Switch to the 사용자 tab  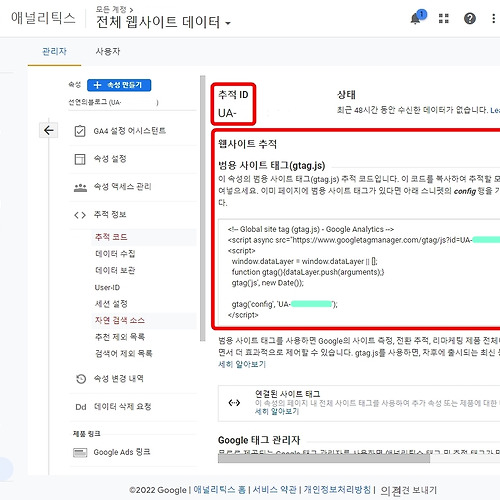coord(108,51)
